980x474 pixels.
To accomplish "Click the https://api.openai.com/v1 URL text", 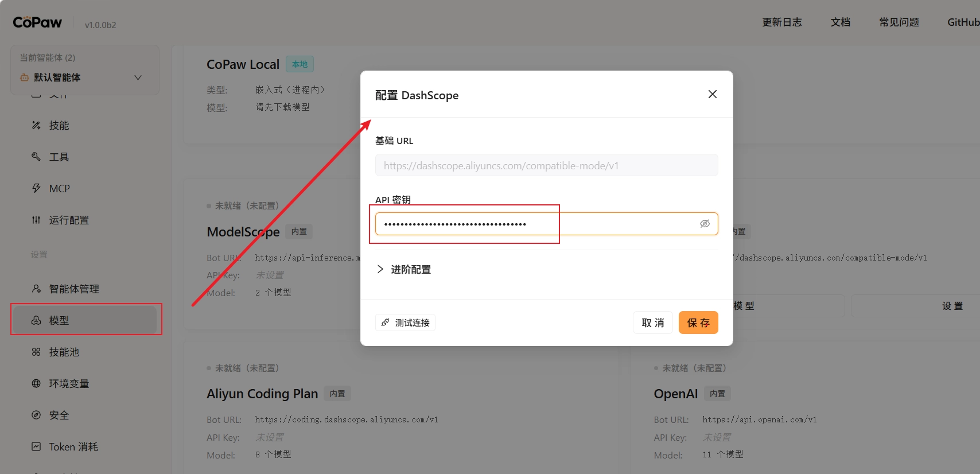I will (760, 419).
